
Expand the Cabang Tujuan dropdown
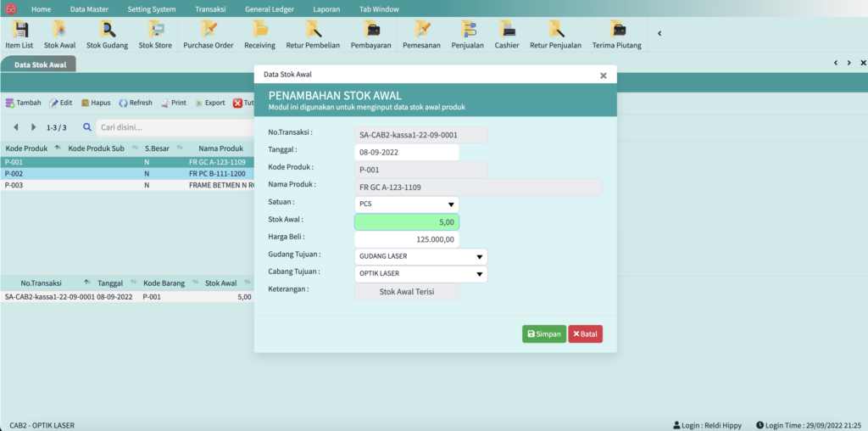(420, 274)
